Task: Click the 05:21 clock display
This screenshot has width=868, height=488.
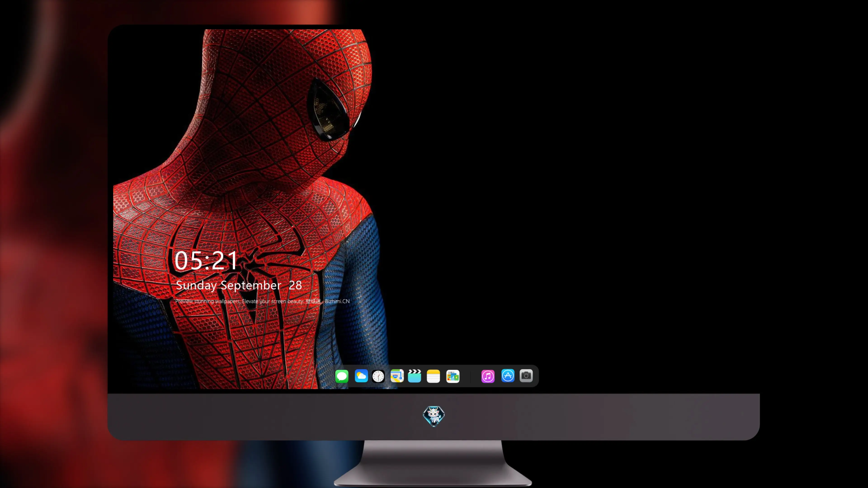Action: (206, 260)
